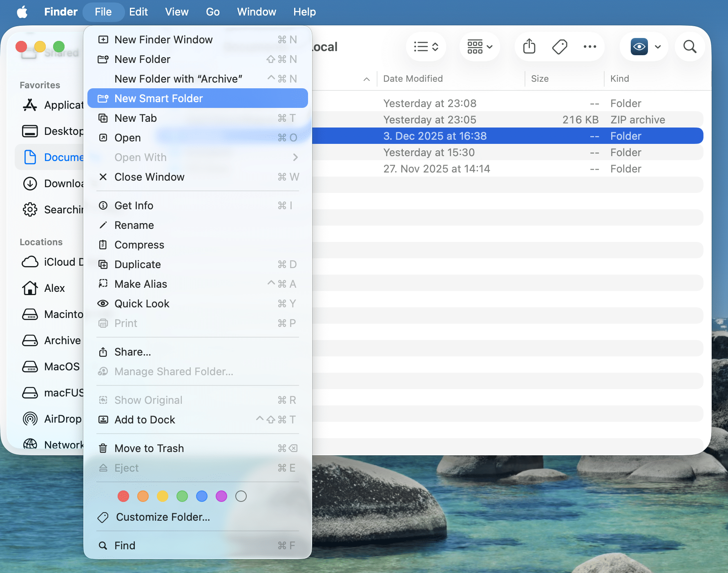728x573 pixels.
Task: Open the Edit menu
Action: point(138,12)
